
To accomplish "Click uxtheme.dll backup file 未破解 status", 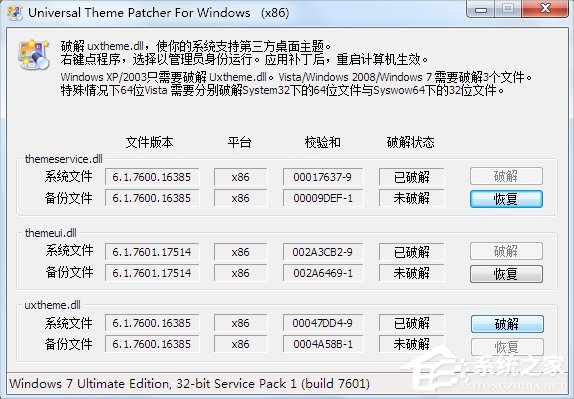I will click(x=411, y=344).
